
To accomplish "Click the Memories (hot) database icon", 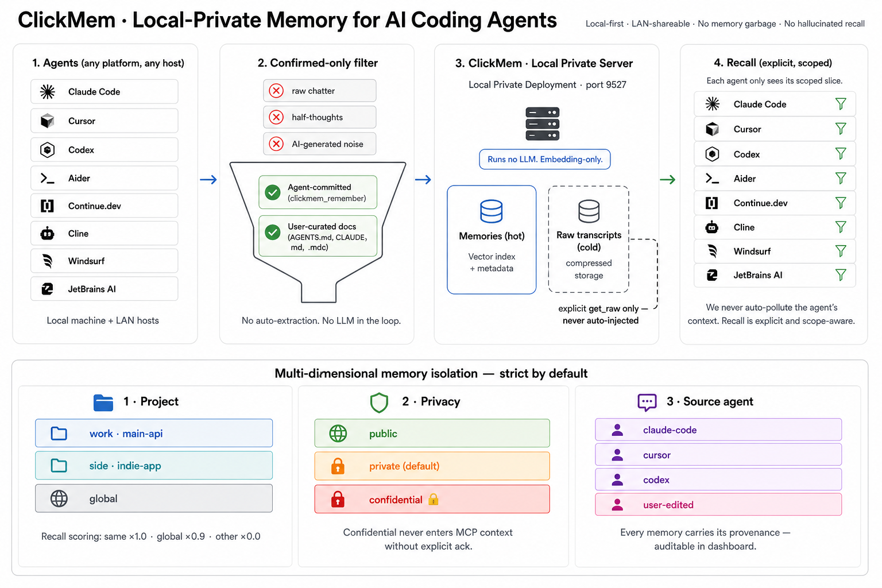I will click(x=492, y=211).
